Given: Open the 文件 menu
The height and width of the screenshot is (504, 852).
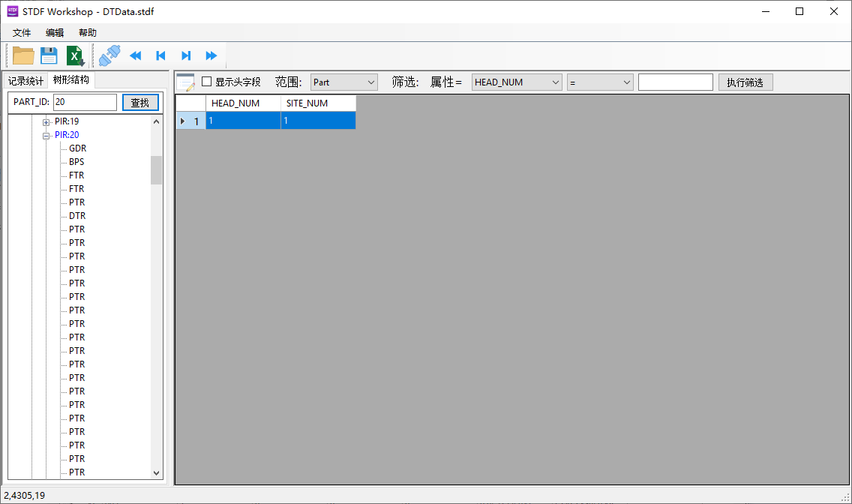Looking at the screenshot, I should click(x=22, y=33).
